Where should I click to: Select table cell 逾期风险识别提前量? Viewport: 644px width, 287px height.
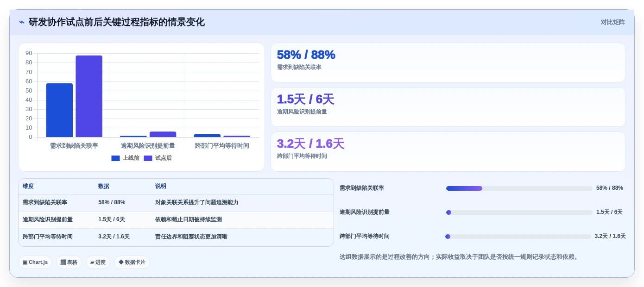pyautogui.click(x=48, y=219)
